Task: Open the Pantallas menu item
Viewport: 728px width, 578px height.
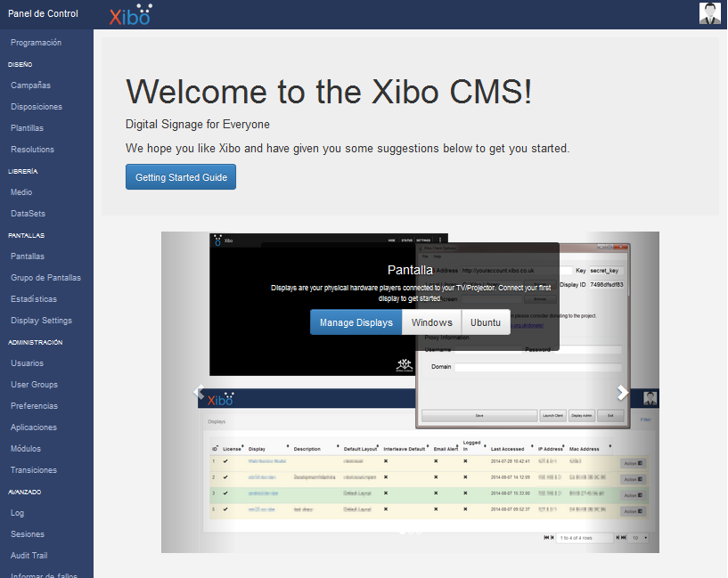Action: pos(28,256)
